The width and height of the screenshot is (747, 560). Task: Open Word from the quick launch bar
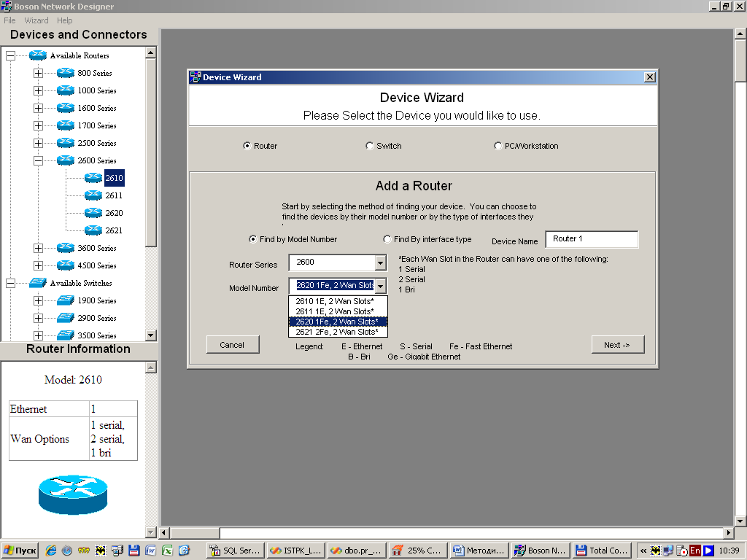150,551
